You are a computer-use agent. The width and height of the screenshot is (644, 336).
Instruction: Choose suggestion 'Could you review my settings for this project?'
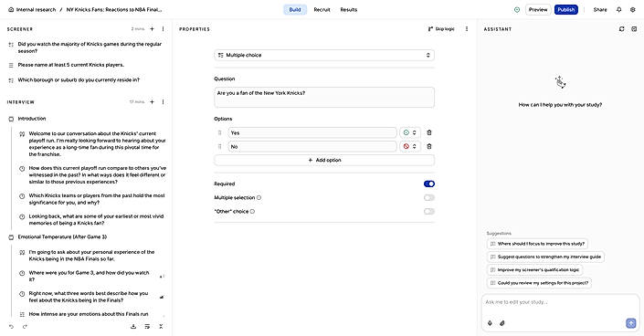click(x=539, y=283)
